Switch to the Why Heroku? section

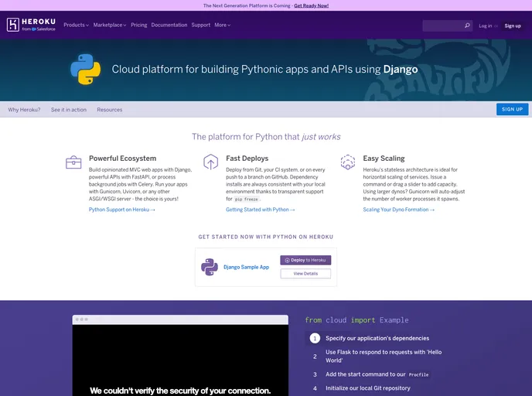pyautogui.click(x=24, y=110)
